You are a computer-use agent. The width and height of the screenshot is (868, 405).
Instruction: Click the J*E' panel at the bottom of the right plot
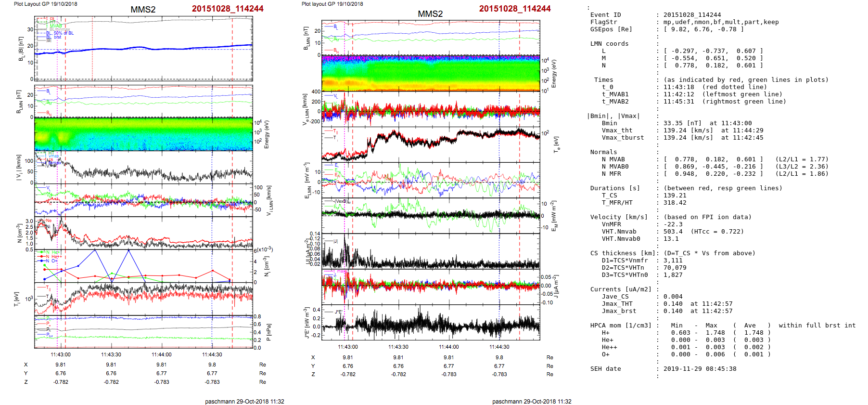coord(431,323)
